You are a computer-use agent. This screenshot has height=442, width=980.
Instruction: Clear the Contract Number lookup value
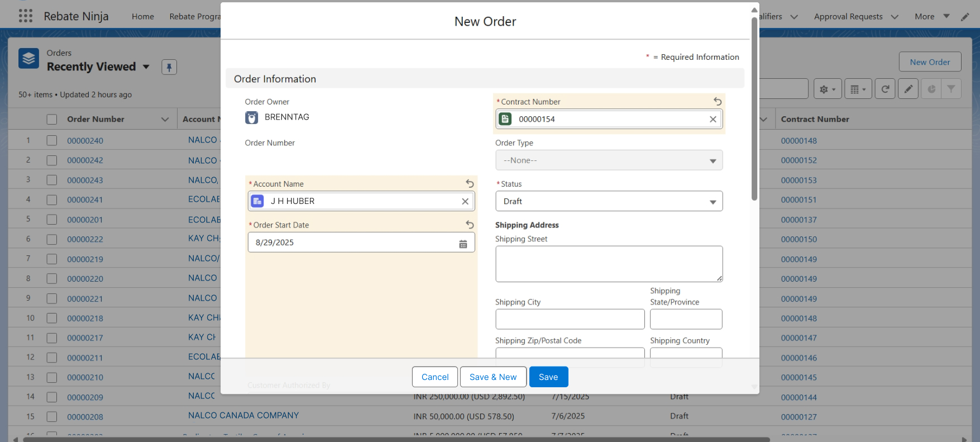click(713, 119)
